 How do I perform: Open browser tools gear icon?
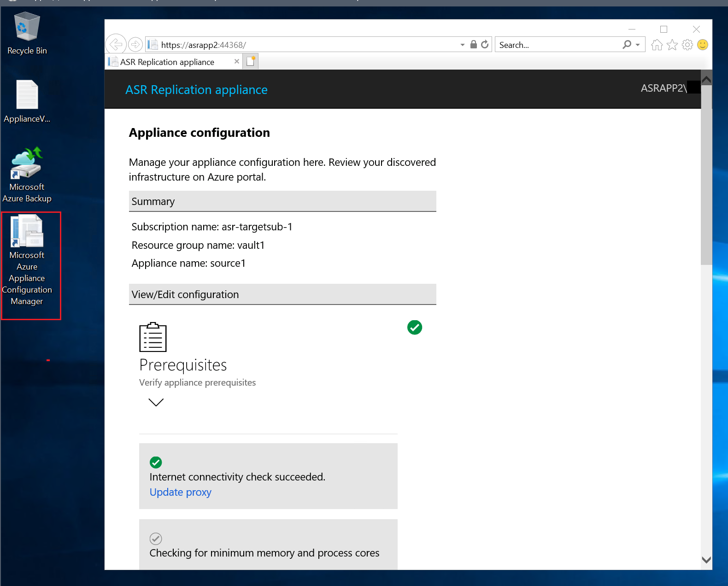coord(687,45)
